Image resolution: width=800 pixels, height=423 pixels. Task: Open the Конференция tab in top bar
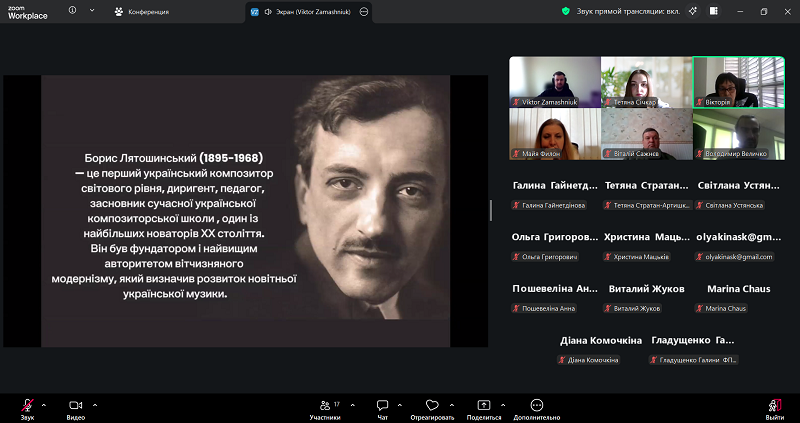pyautogui.click(x=141, y=12)
